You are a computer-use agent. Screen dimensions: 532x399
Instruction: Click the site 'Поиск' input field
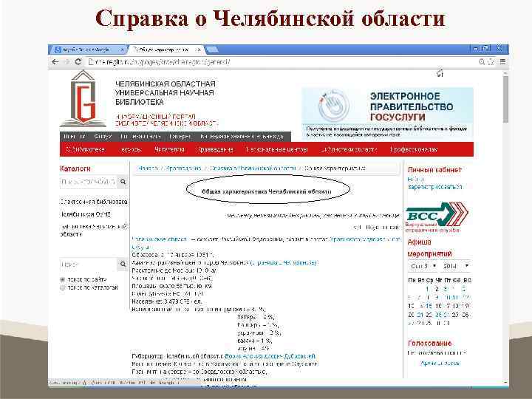click(x=89, y=264)
